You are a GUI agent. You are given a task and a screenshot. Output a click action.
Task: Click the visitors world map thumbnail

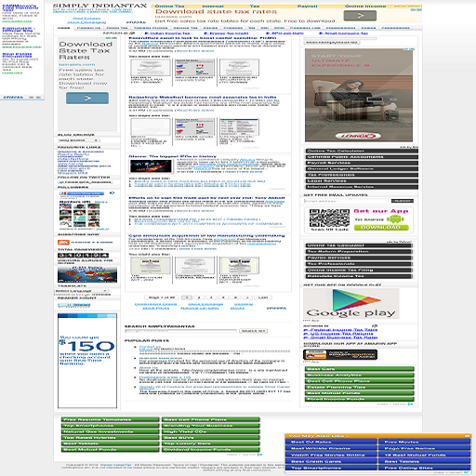(87, 274)
